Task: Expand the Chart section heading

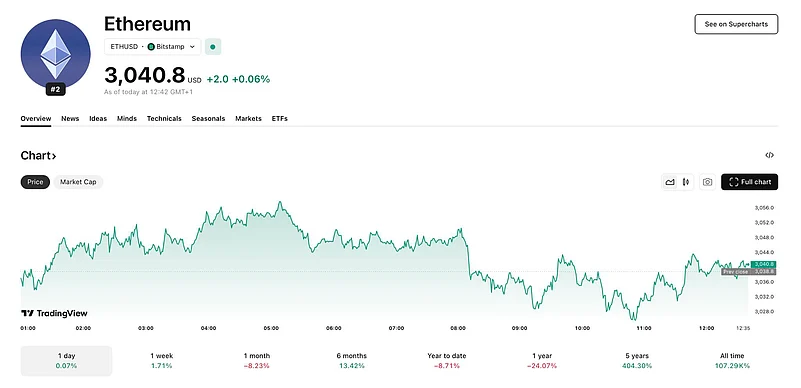Action: click(x=38, y=156)
